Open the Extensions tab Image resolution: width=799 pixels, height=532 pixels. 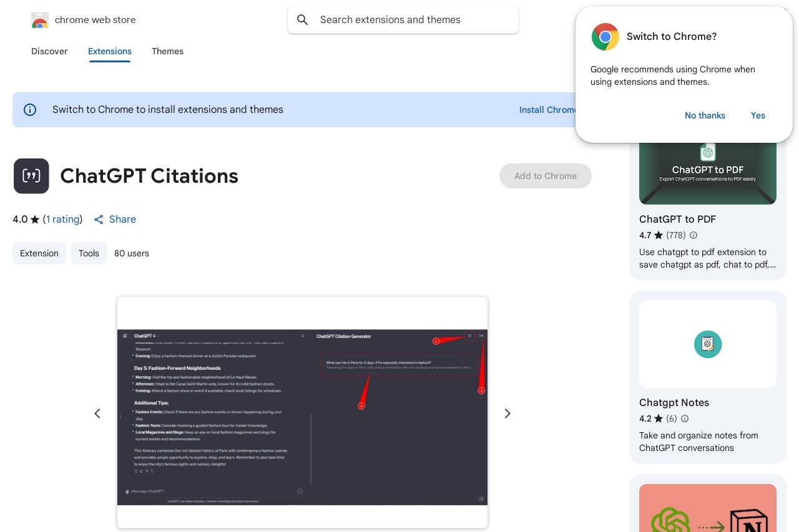(110, 51)
